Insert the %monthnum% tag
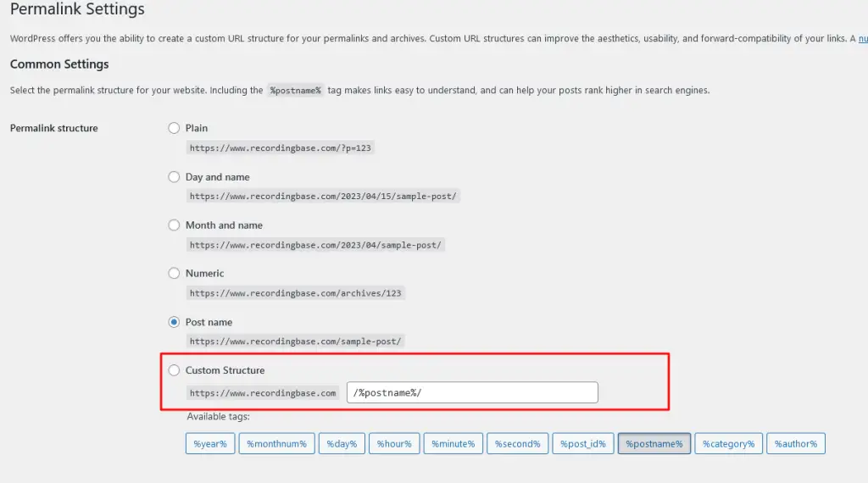The image size is (868, 483). 277,444
